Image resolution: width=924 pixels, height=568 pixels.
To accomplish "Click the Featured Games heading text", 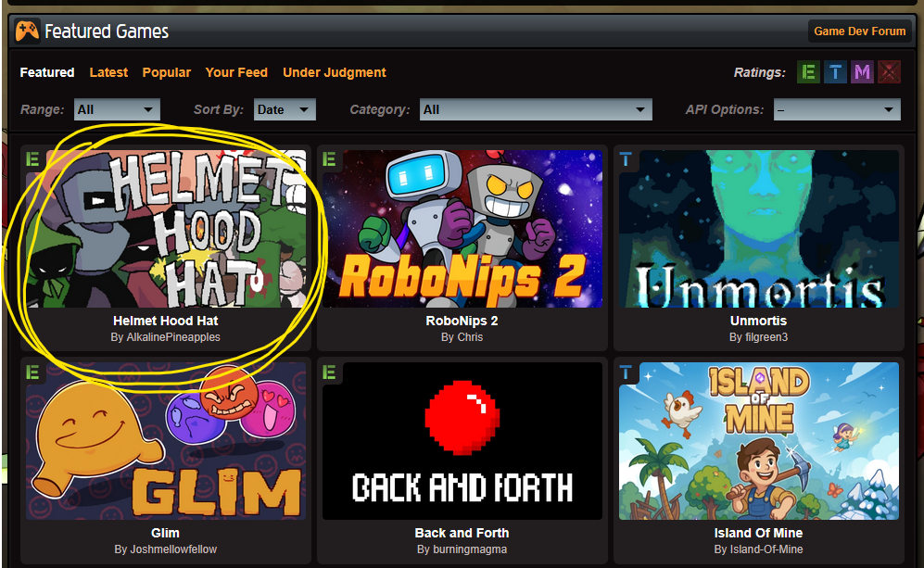I will coord(107,32).
